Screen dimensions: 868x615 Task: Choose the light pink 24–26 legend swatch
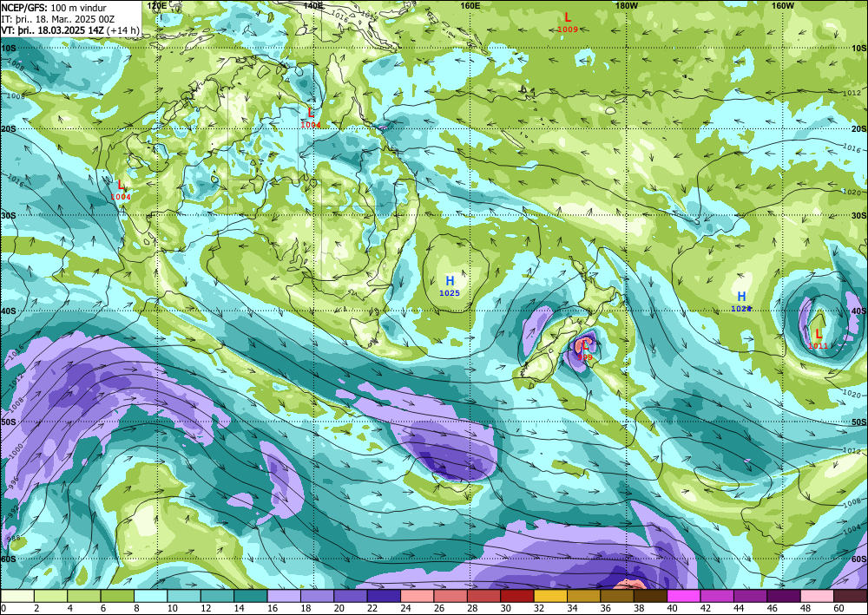[x=418, y=596]
